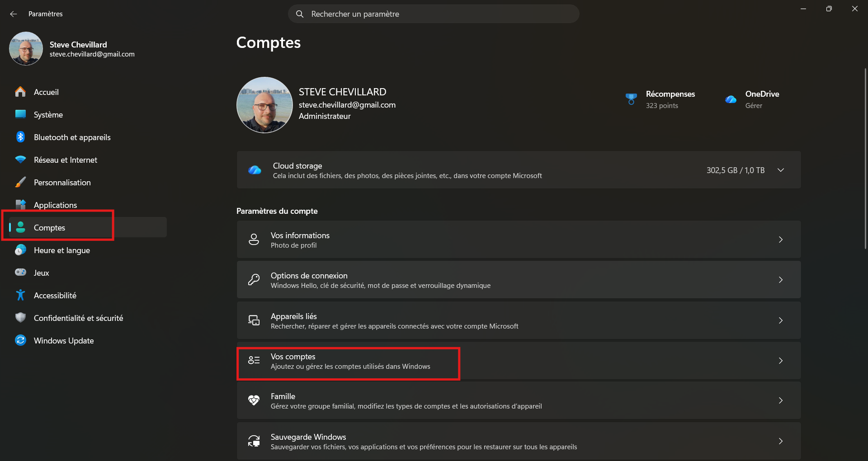Click the Réseau et Internet wifi icon
Image resolution: width=868 pixels, height=461 pixels.
click(20, 160)
